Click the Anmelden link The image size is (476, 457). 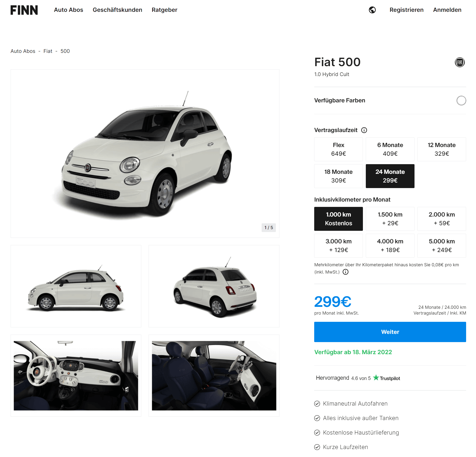[x=447, y=10]
